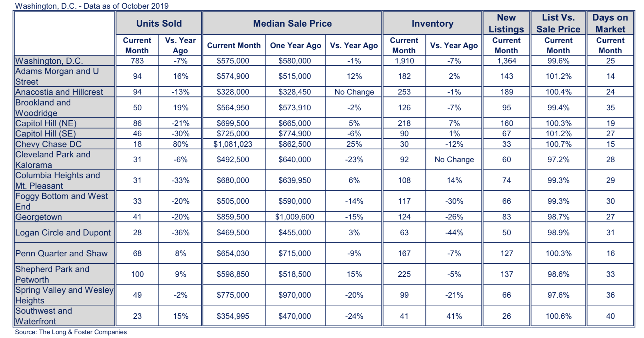Viewport: 644px width, 338px height.
Task: Click the Adams Morgan and U Street row
Action: 57,76
